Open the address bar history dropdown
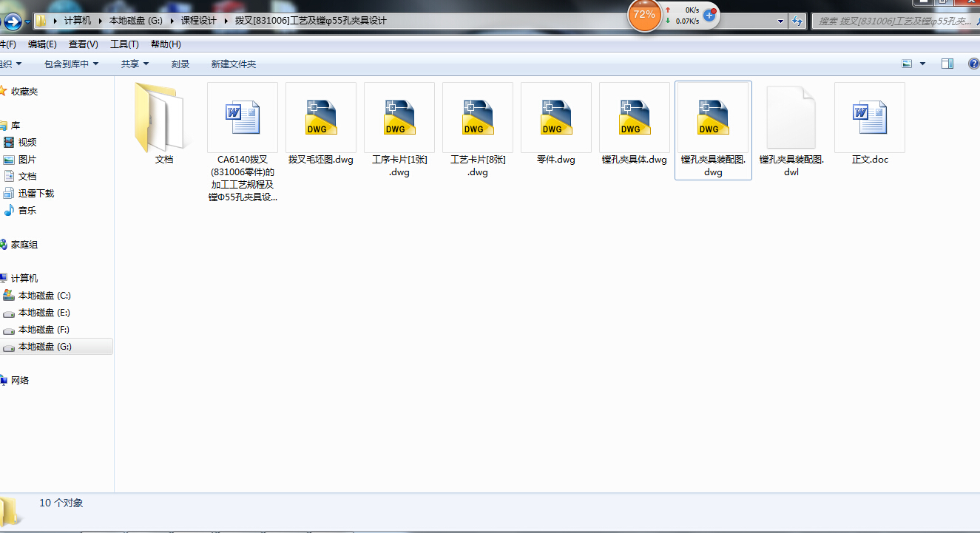Image resolution: width=980 pixels, height=533 pixels. 781,21
